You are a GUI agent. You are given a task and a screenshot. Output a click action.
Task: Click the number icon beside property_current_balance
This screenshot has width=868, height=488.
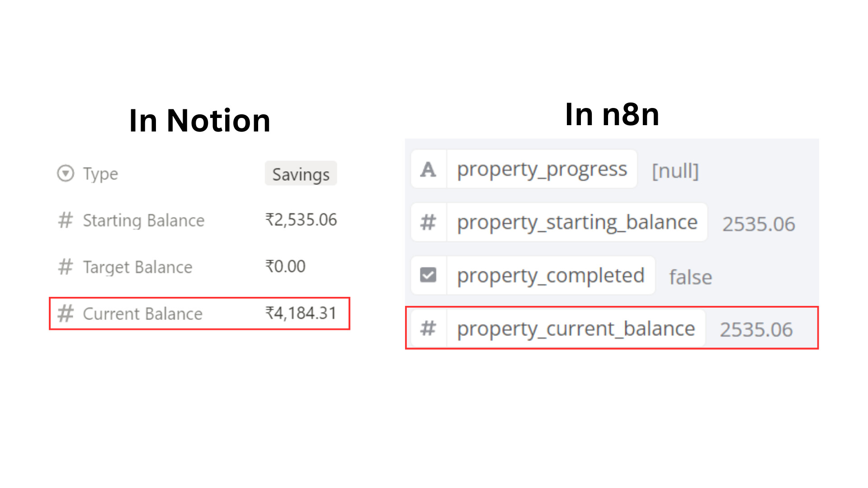pos(428,328)
